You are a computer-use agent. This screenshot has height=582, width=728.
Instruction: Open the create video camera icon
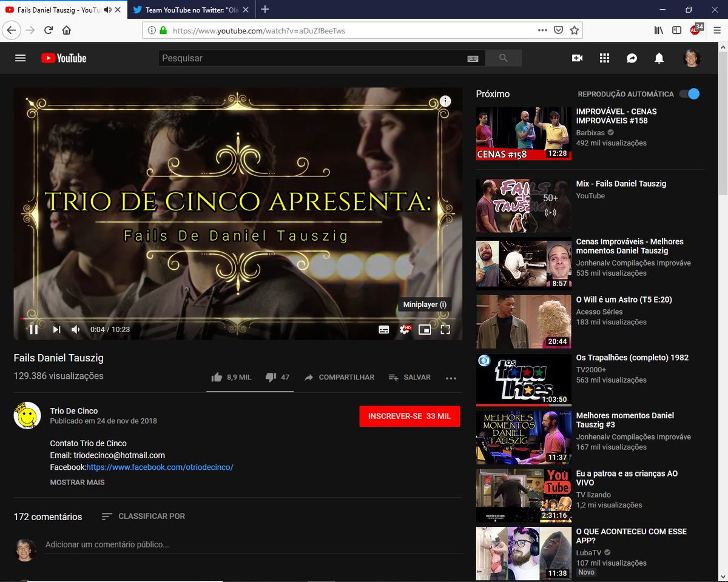point(577,58)
